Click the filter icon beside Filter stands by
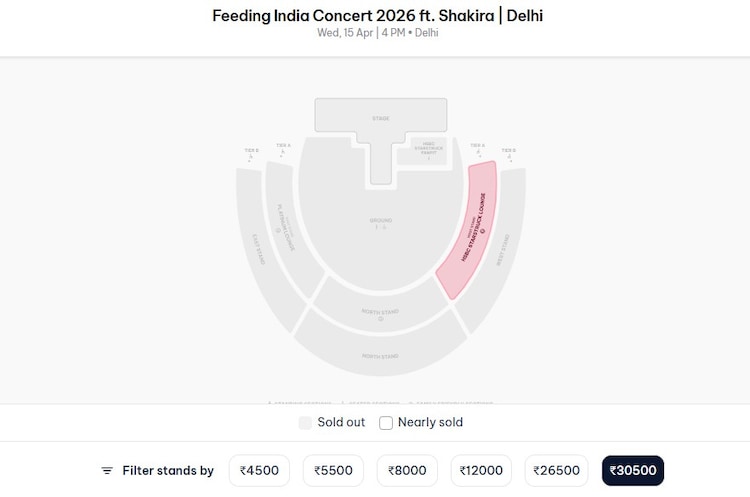This screenshot has width=750, height=497. [107, 470]
